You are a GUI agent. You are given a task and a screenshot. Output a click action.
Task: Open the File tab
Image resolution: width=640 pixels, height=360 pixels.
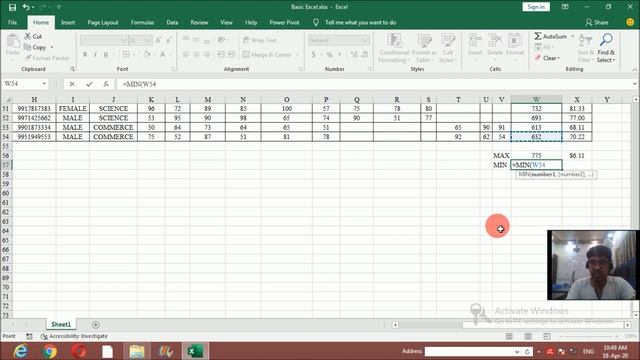(13, 22)
